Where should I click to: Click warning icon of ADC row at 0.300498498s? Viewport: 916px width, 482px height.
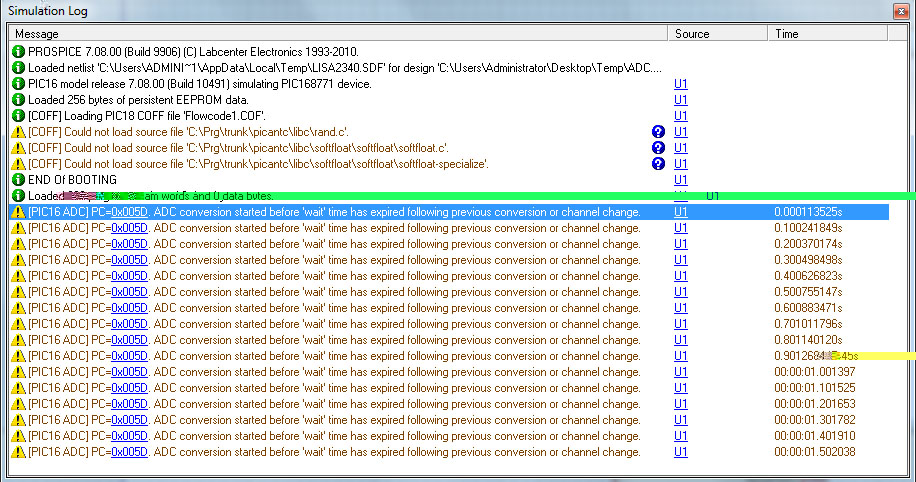point(18,260)
